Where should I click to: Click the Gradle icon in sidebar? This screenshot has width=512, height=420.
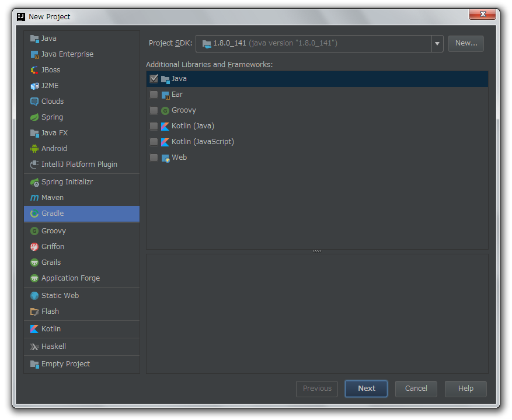34,213
